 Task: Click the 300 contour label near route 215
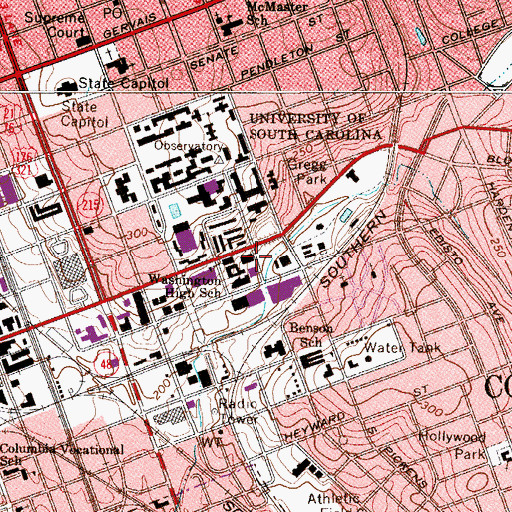pyautogui.click(x=137, y=233)
